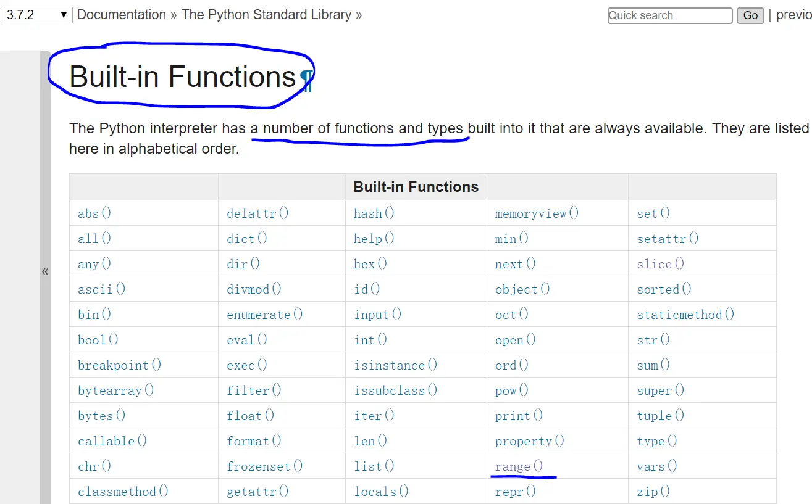Screen dimensions: 812x504
Task: Open the len() function link
Action: (370, 441)
